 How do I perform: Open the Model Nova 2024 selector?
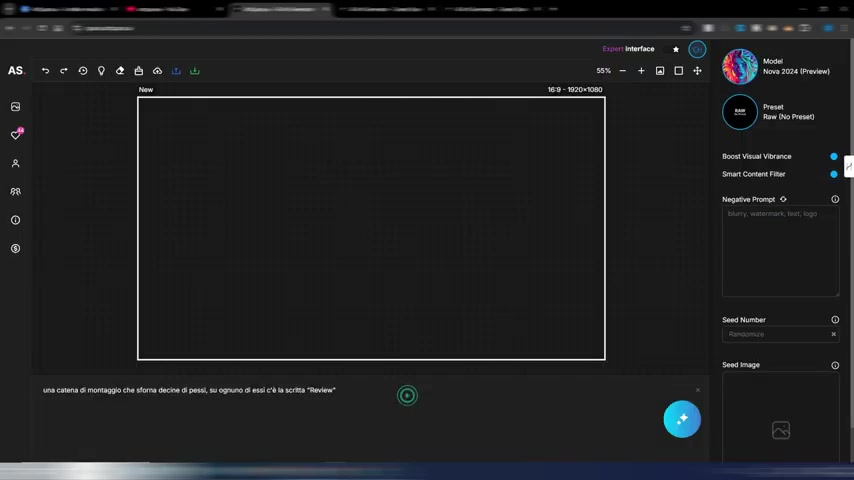[x=777, y=66]
